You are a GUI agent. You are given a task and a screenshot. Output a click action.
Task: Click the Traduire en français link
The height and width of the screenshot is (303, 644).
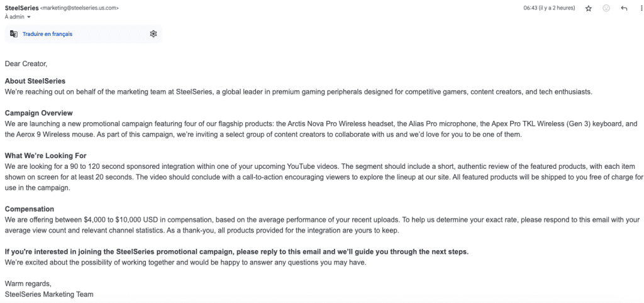click(x=47, y=34)
